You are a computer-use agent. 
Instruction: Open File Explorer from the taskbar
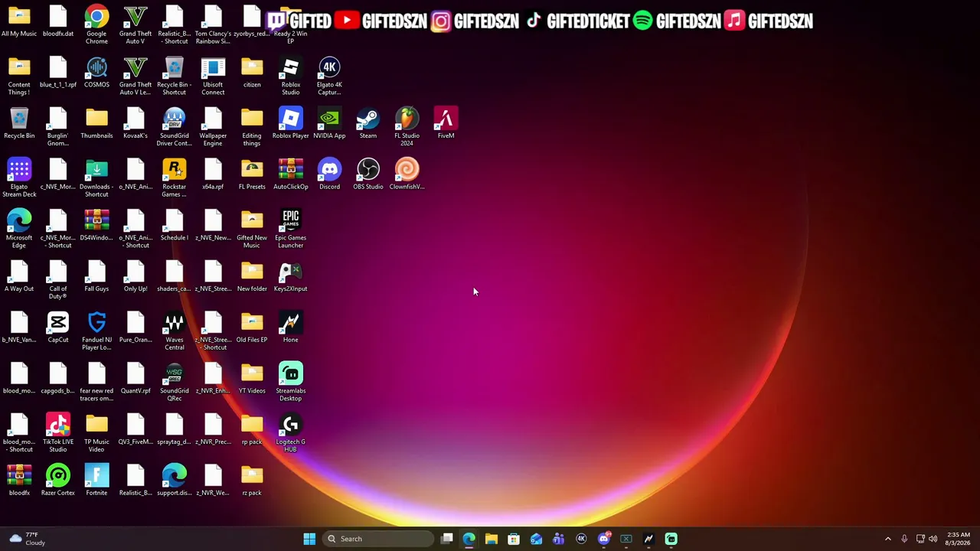[492, 539]
